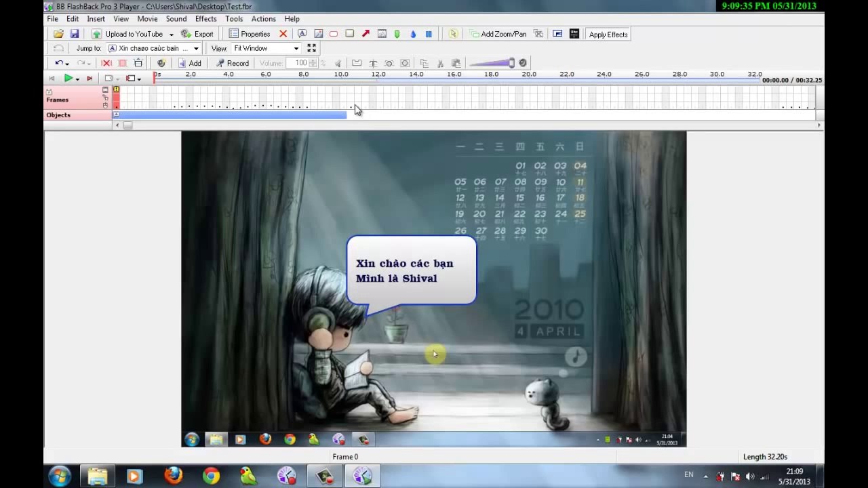The height and width of the screenshot is (488, 868).
Task: Save the movie with the floppy disk icon
Action: pos(75,34)
